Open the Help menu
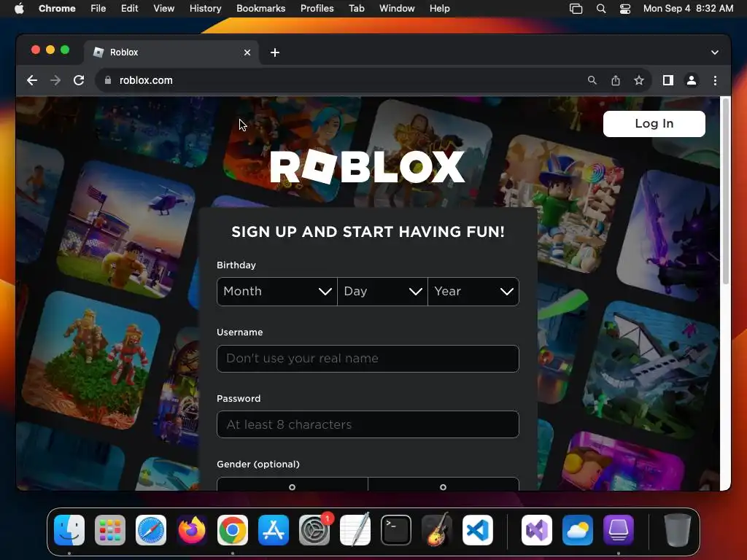The image size is (747, 560). click(439, 9)
